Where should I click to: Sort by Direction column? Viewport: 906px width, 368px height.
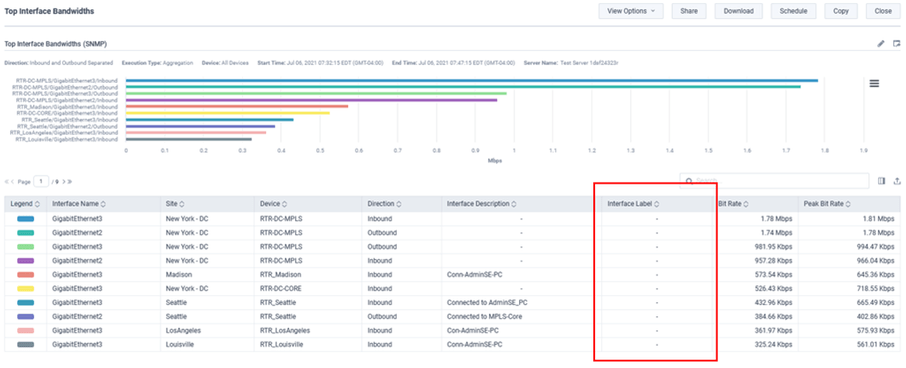(x=384, y=204)
